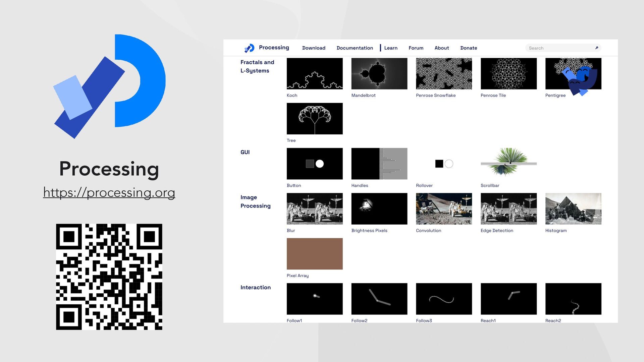Open the Learn nav tab
Screen dimensions: 644x362
(x=390, y=48)
